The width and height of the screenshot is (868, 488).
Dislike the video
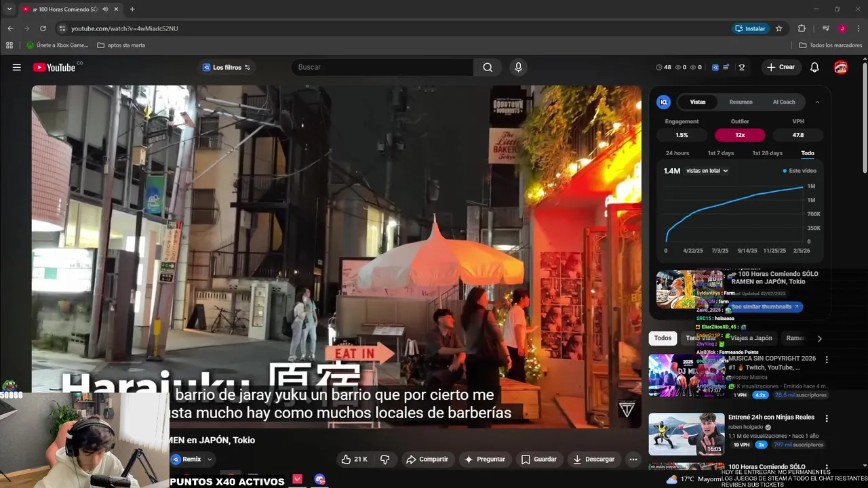tap(384, 459)
